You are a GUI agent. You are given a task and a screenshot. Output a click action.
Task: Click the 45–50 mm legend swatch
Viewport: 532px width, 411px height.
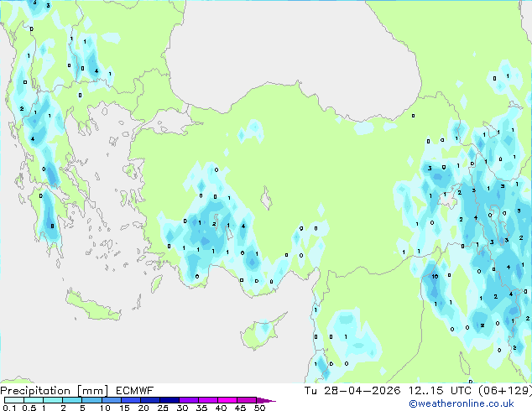click(247, 400)
